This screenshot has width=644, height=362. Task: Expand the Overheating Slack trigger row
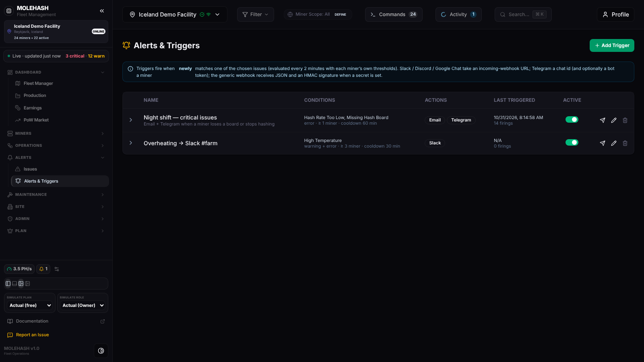pyautogui.click(x=131, y=143)
